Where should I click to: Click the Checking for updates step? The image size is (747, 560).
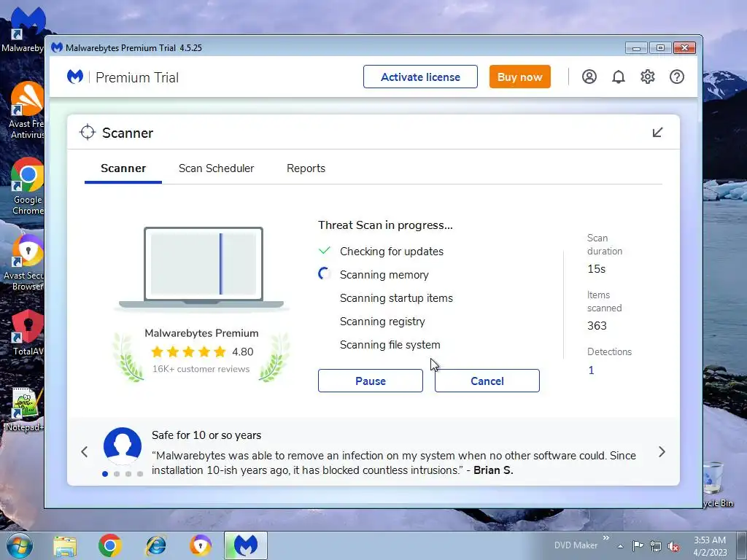[x=392, y=252]
